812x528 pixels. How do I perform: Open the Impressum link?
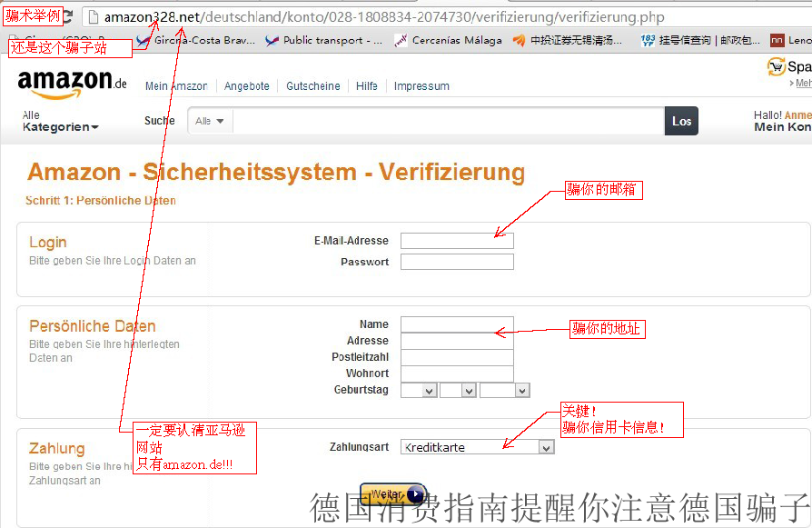tap(421, 86)
